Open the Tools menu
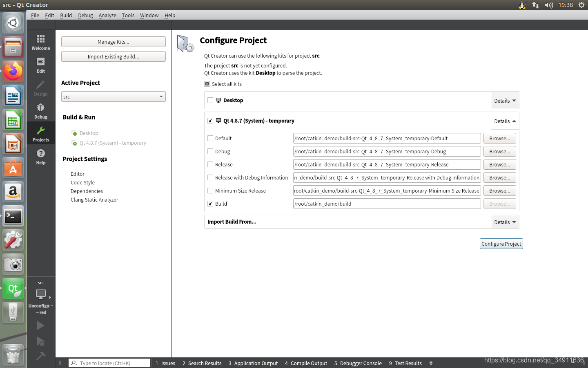 click(128, 15)
